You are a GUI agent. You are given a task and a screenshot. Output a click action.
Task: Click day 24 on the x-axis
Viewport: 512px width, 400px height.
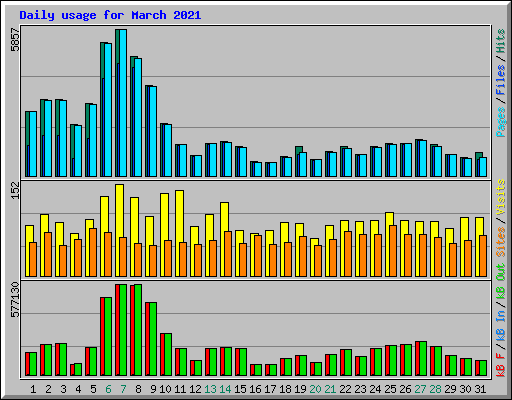(x=375, y=389)
